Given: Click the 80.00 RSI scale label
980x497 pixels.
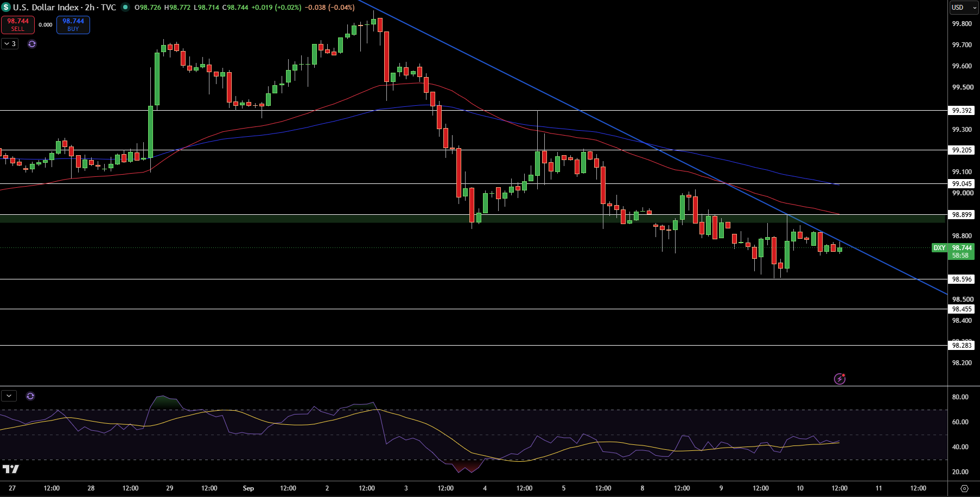Looking at the screenshot, I should pos(960,397).
